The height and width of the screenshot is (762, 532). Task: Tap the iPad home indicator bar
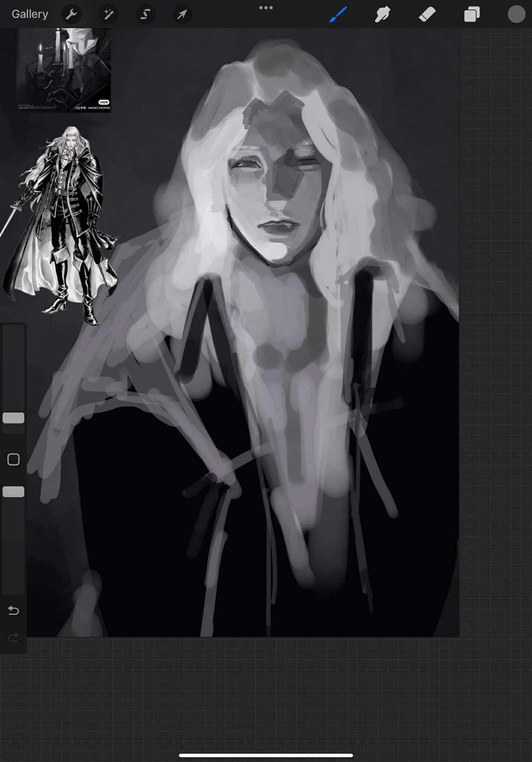pos(266,755)
